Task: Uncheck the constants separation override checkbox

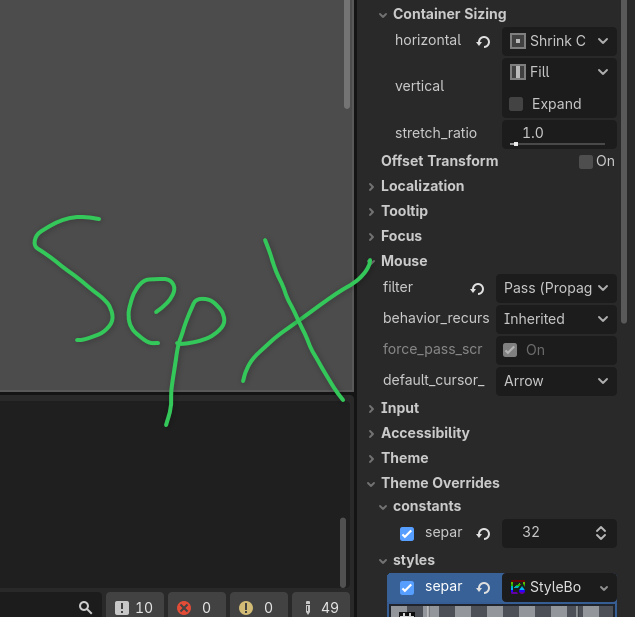Action: click(x=407, y=534)
